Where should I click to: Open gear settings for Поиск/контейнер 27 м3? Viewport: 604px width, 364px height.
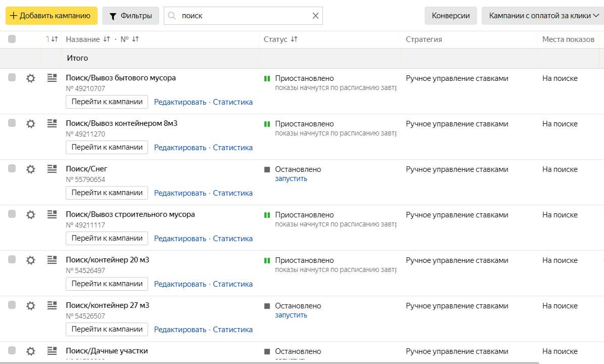coord(30,305)
